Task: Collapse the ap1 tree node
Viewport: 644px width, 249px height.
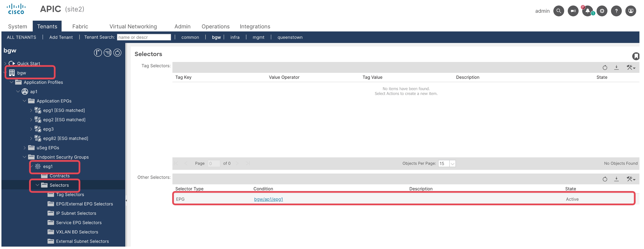Action: 18,92
